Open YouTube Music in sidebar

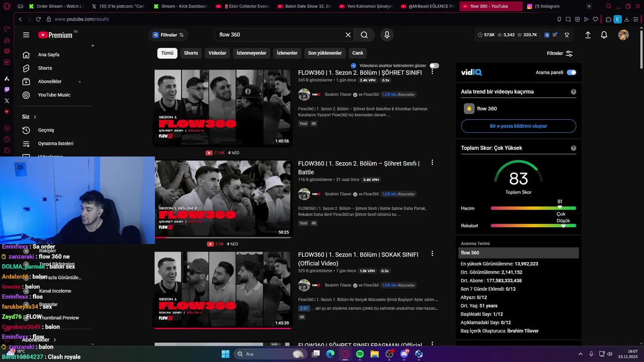[54, 95]
